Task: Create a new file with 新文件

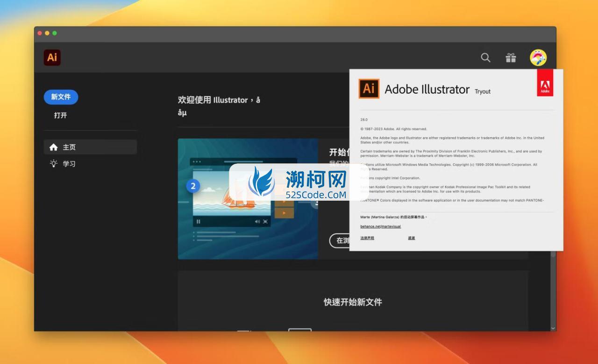Action: pos(61,97)
